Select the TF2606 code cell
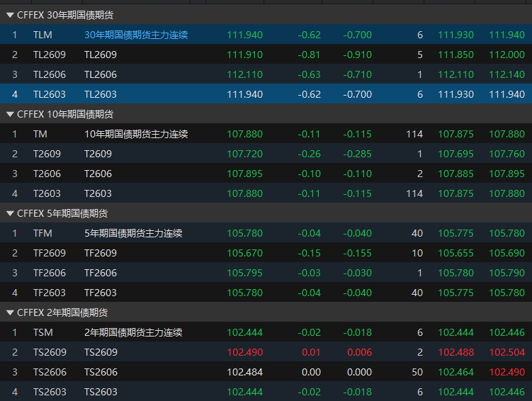This screenshot has height=401, width=532. coord(50,273)
